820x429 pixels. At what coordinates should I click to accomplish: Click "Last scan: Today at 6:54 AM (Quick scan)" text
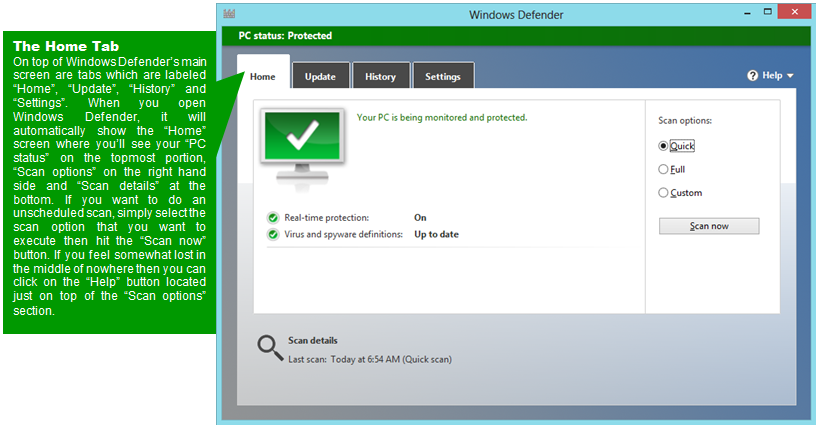pyautogui.click(x=370, y=359)
